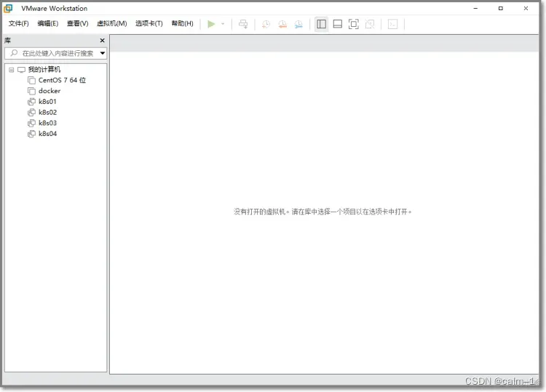
Task: Open the 文件(F) menu
Action: (18, 23)
